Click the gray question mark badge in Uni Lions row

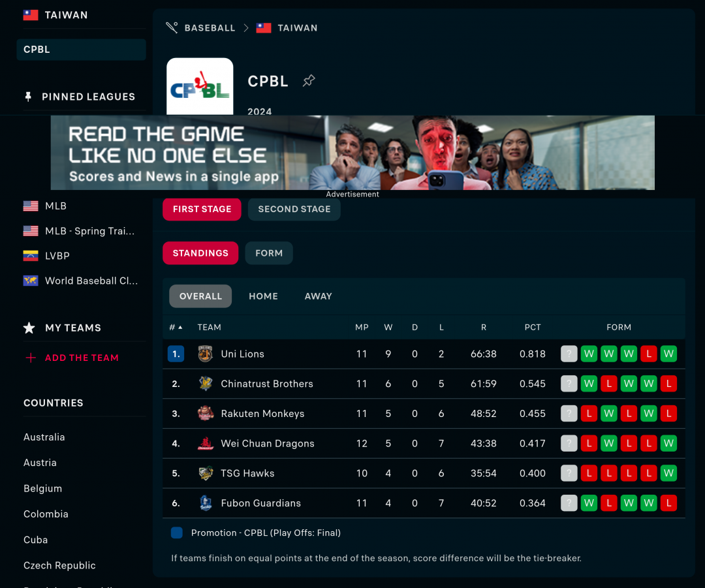(569, 354)
